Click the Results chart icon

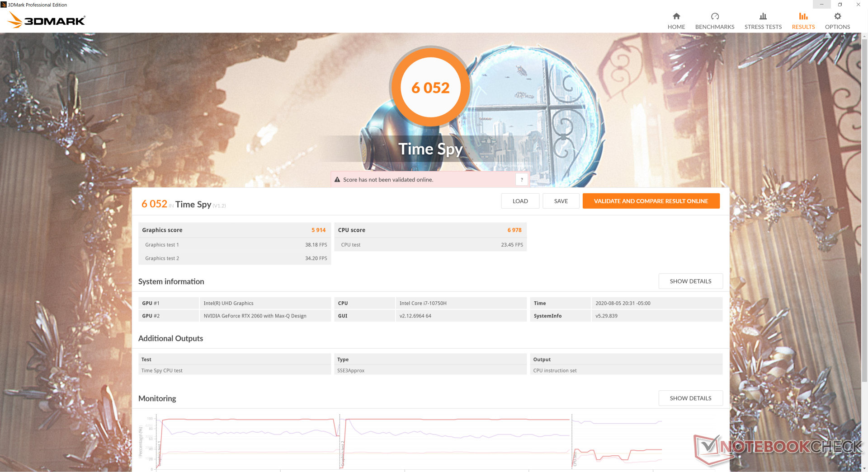pyautogui.click(x=803, y=16)
